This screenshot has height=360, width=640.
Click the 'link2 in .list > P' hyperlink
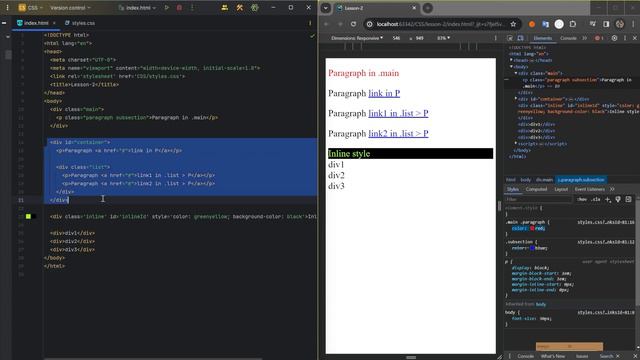coord(398,133)
